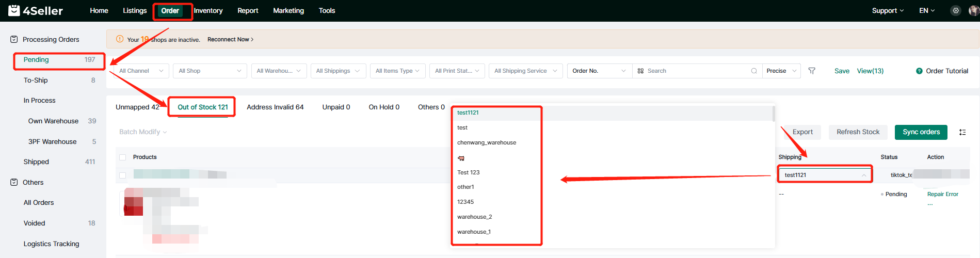Click the inactive shops warning icon
The width and height of the screenshot is (980, 258).
(120, 39)
